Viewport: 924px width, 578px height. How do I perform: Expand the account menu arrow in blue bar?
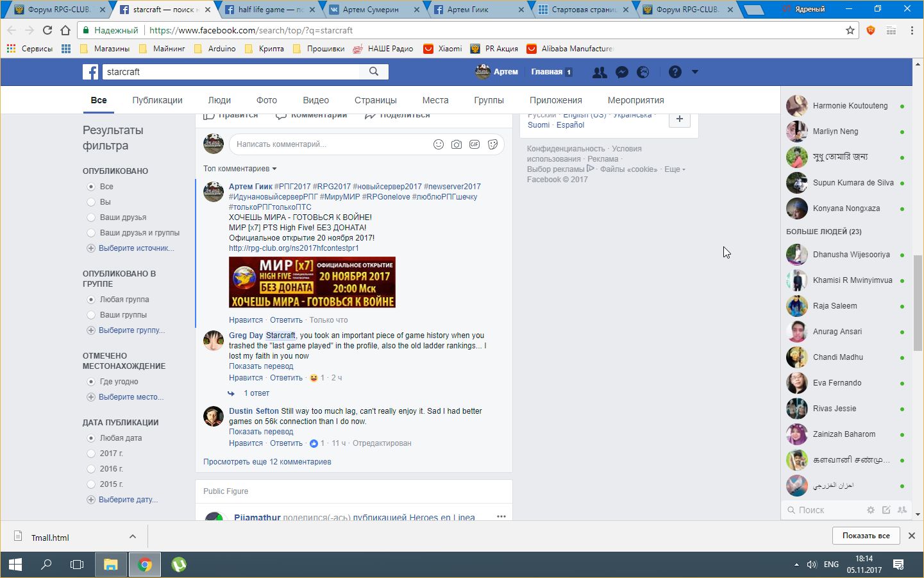pos(695,72)
